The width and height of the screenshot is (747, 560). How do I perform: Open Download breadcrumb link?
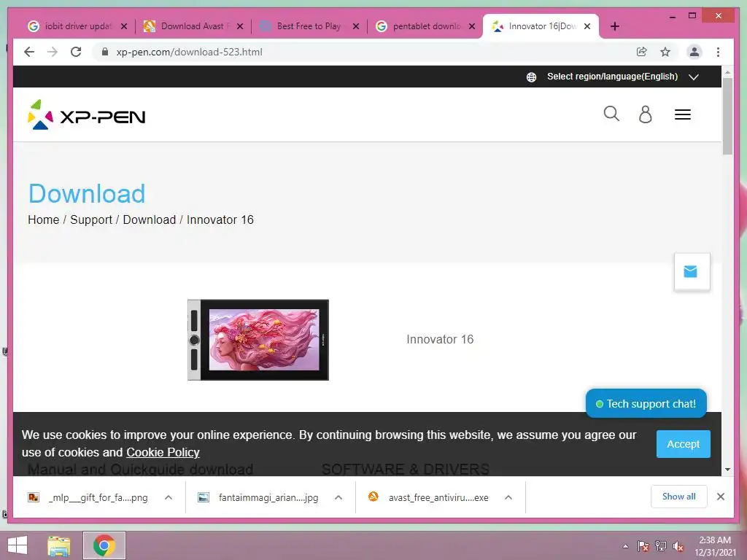(x=149, y=219)
